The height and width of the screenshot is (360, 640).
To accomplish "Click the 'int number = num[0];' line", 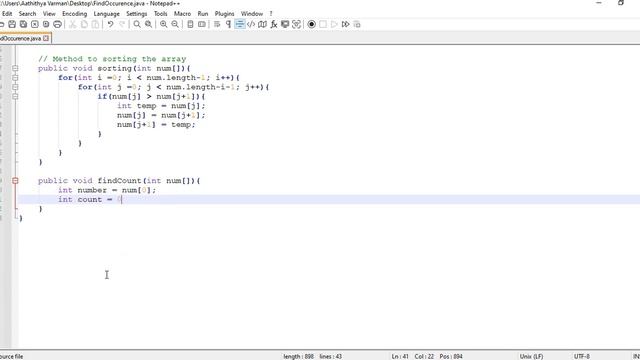I will (107, 190).
